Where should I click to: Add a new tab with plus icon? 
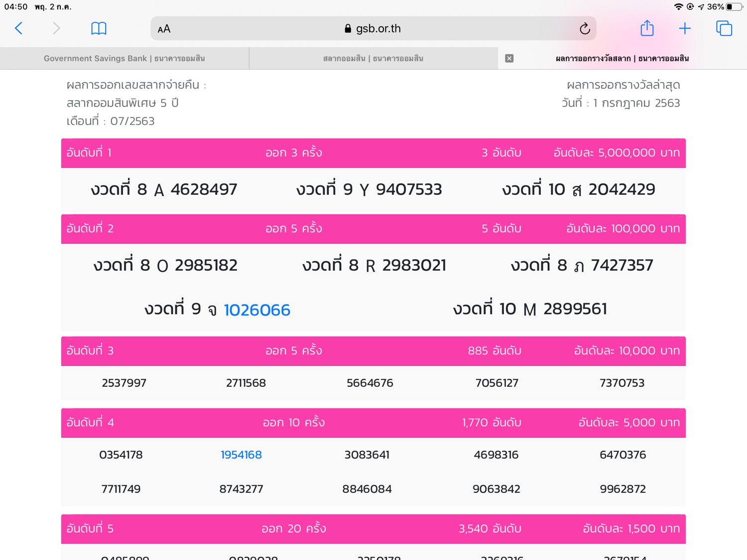click(685, 28)
